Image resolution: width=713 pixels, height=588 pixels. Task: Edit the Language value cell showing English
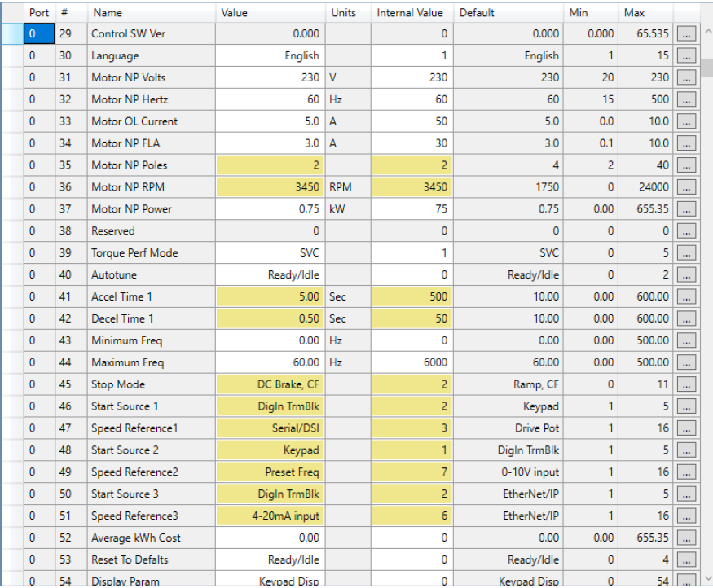coord(270,56)
